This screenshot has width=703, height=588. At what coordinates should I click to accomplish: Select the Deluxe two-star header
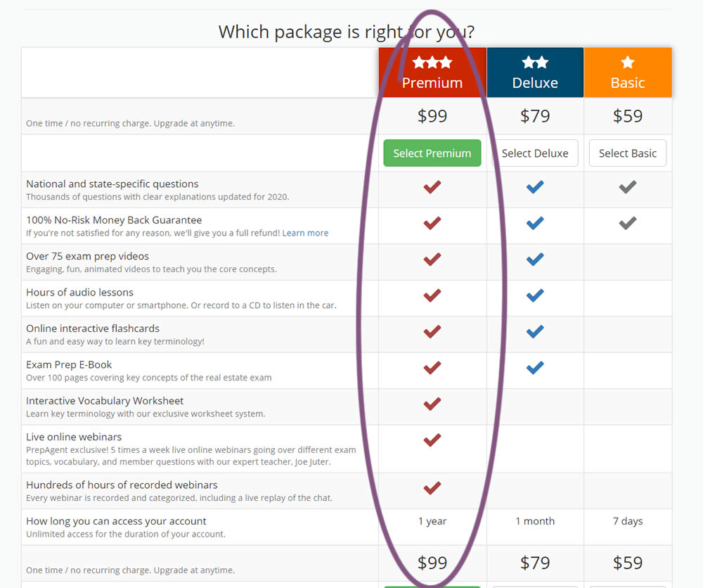tap(535, 72)
